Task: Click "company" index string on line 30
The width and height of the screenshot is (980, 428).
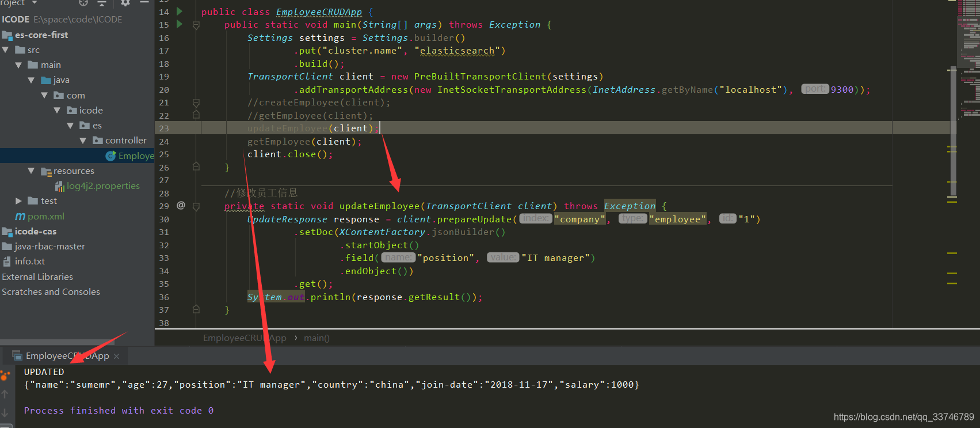Action: point(580,219)
